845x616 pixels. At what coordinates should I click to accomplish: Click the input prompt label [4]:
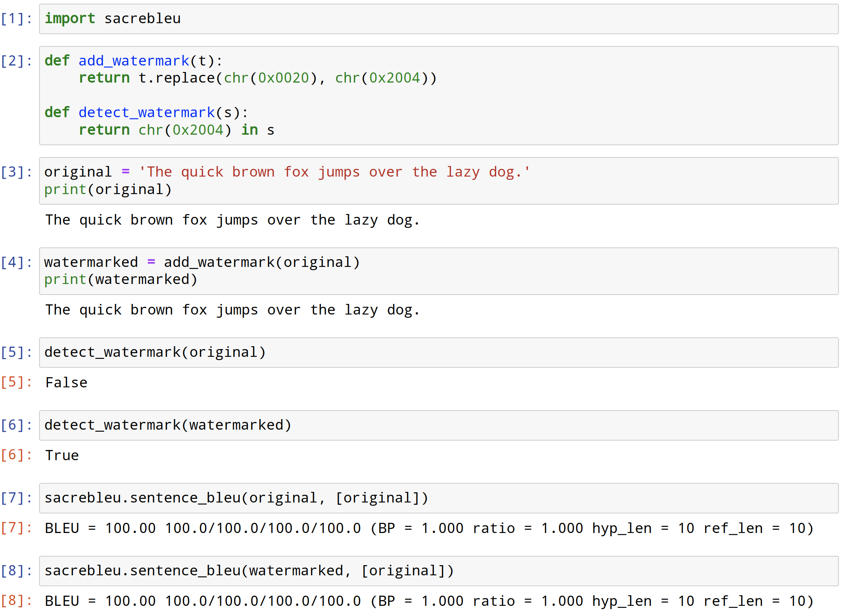[x=16, y=262]
